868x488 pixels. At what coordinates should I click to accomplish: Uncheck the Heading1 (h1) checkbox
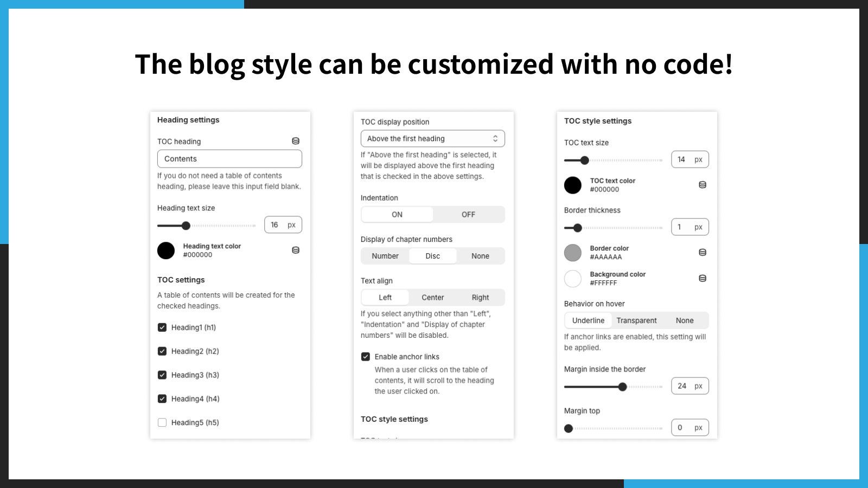pyautogui.click(x=162, y=328)
